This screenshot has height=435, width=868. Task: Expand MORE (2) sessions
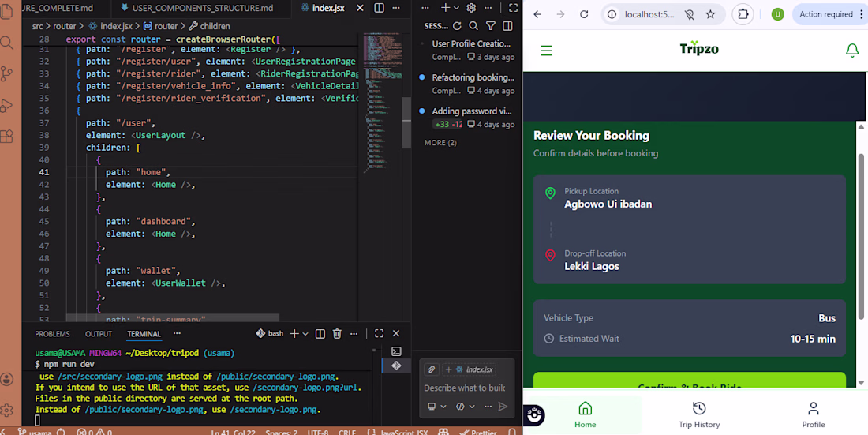[440, 142]
